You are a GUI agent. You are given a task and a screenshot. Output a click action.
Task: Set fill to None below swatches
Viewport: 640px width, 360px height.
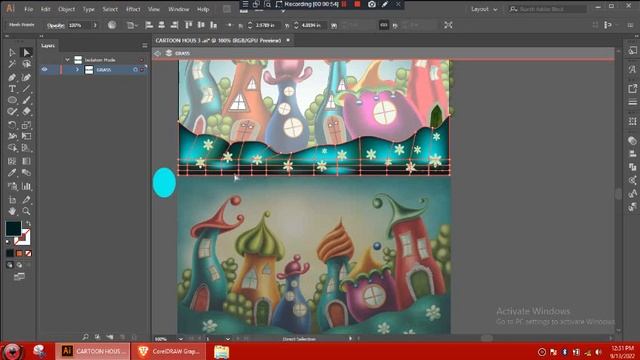tap(28, 253)
